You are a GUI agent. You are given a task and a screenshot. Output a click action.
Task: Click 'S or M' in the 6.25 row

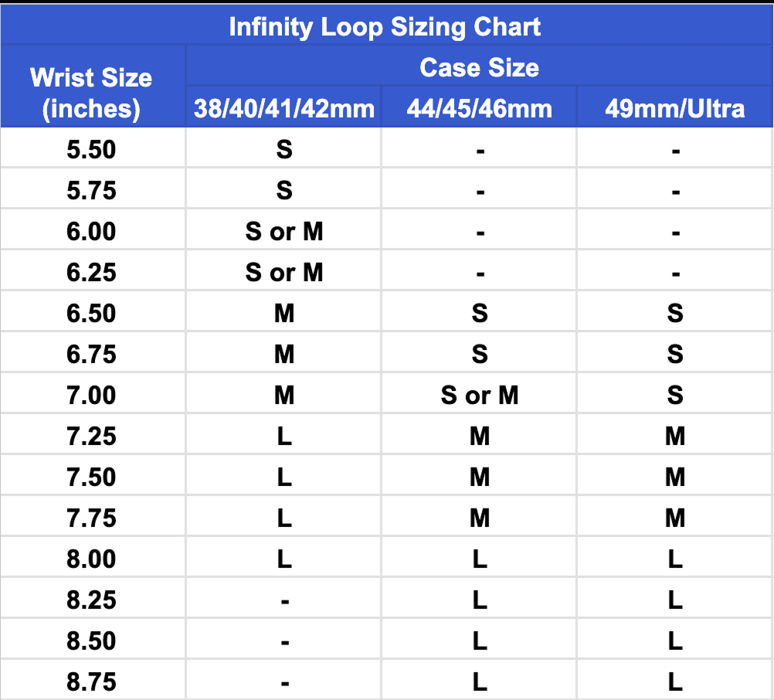click(x=283, y=272)
